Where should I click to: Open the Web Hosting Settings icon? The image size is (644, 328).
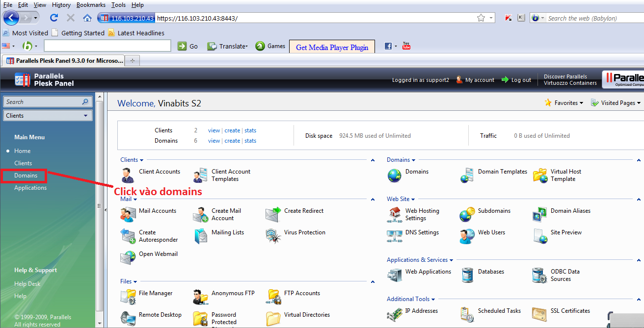coord(394,215)
